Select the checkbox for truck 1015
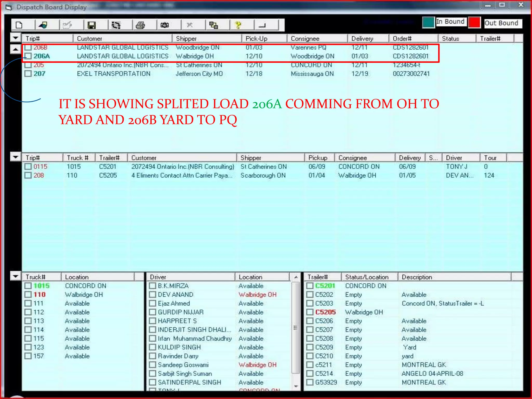Viewport: 532px width, 399px height. click(28, 286)
